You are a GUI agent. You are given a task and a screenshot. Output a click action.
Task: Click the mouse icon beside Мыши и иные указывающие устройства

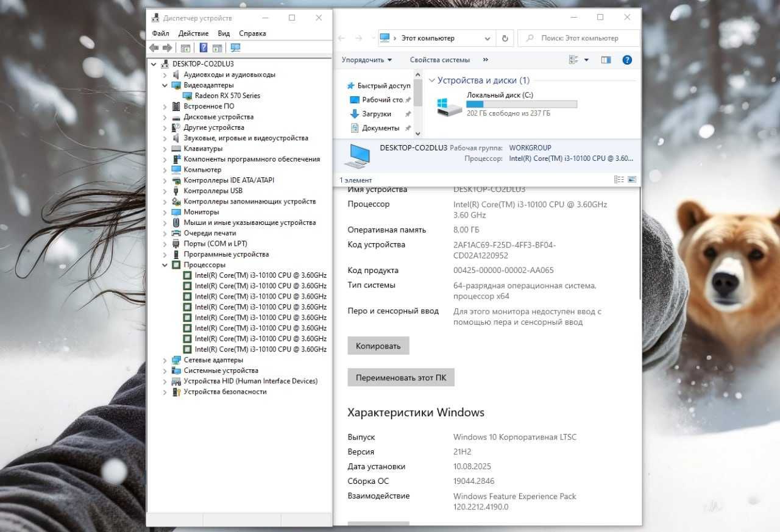coord(177,222)
